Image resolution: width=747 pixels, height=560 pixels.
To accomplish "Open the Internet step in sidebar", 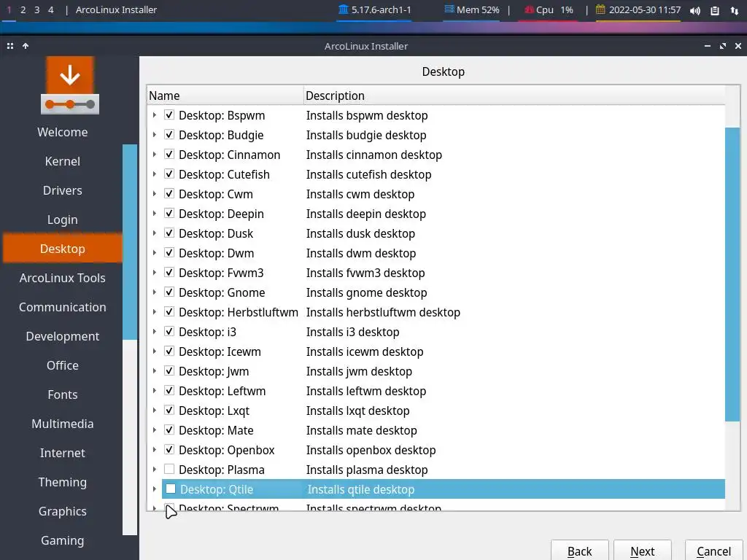I will click(x=63, y=453).
